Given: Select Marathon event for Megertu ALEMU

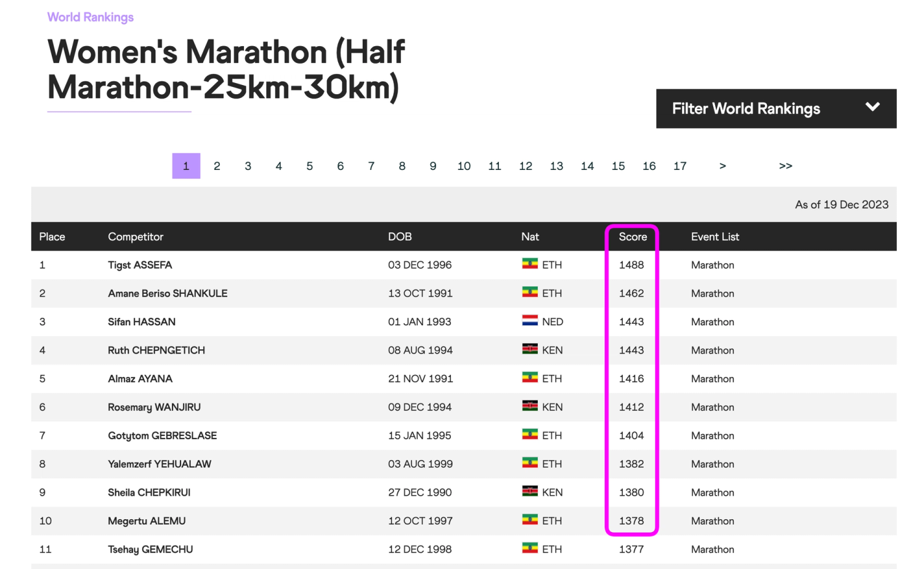Looking at the screenshot, I should click(713, 521).
